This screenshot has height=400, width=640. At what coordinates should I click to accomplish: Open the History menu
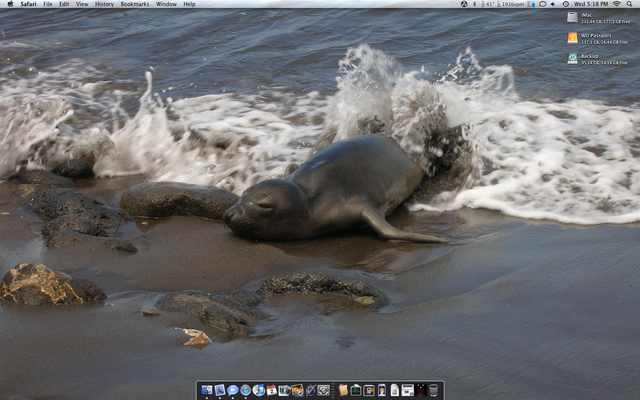pos(104,4)
